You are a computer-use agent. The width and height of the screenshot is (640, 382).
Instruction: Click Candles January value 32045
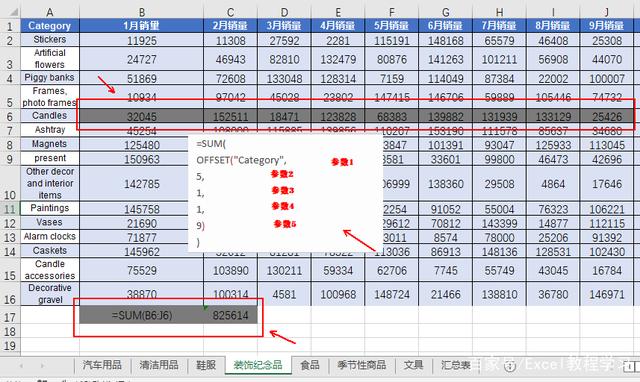click(x=142, y=117)
